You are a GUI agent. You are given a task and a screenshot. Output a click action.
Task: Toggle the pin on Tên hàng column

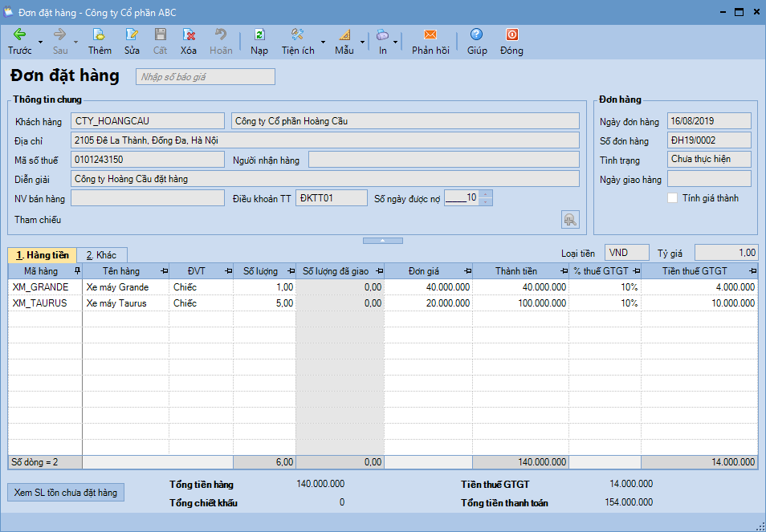(x=165, y=271)
